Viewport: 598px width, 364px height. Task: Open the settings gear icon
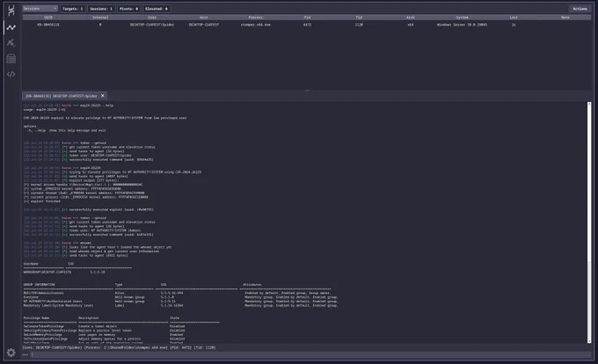11,353
